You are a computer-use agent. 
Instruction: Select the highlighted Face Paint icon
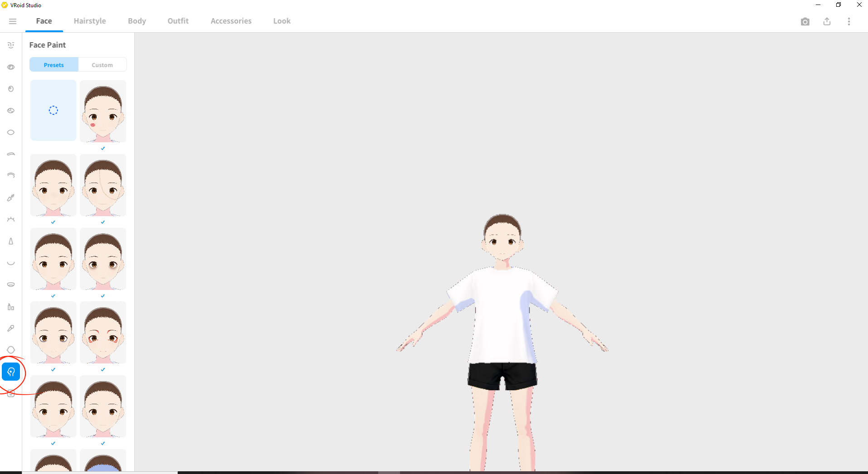[x=11, y=372]
